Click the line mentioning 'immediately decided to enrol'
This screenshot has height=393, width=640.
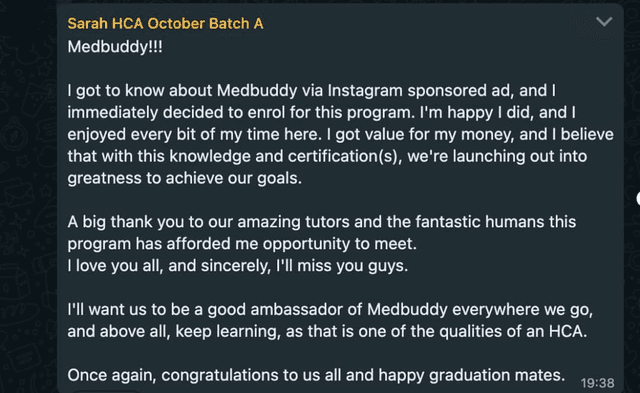322,113
